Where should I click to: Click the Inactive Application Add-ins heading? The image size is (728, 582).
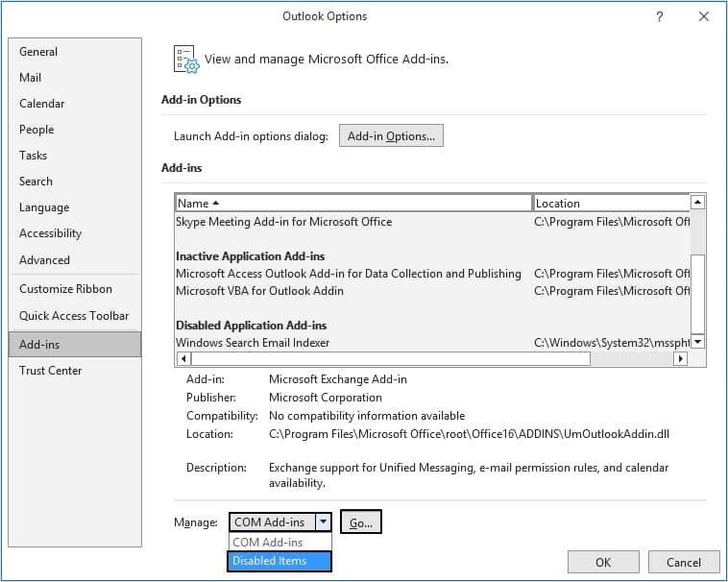[x=251, y=256]
